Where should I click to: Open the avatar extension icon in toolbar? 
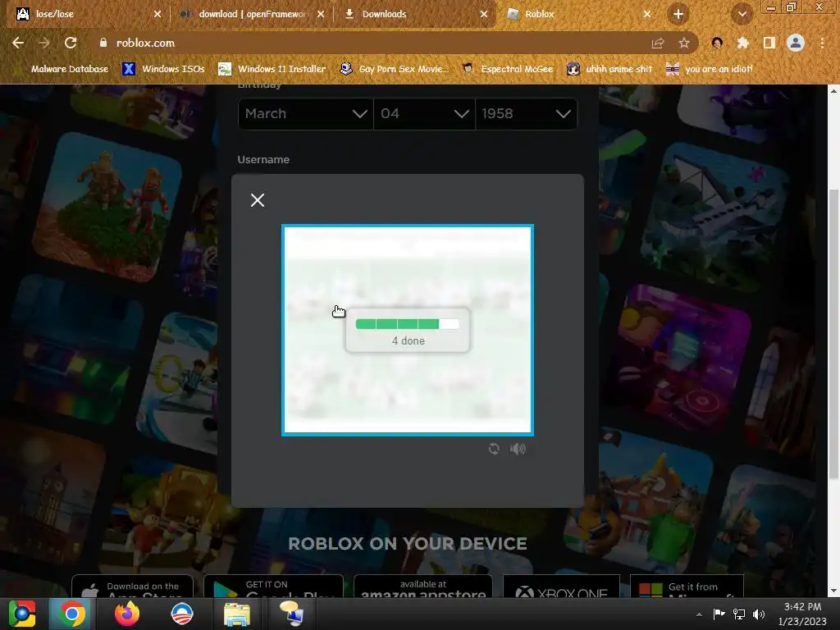[717, 43]
